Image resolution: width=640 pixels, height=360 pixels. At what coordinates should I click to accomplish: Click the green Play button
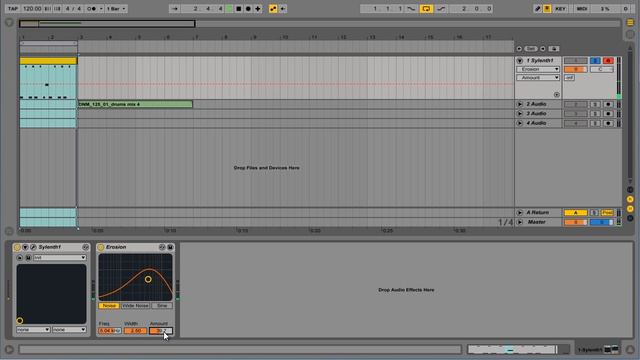(229, 9)
